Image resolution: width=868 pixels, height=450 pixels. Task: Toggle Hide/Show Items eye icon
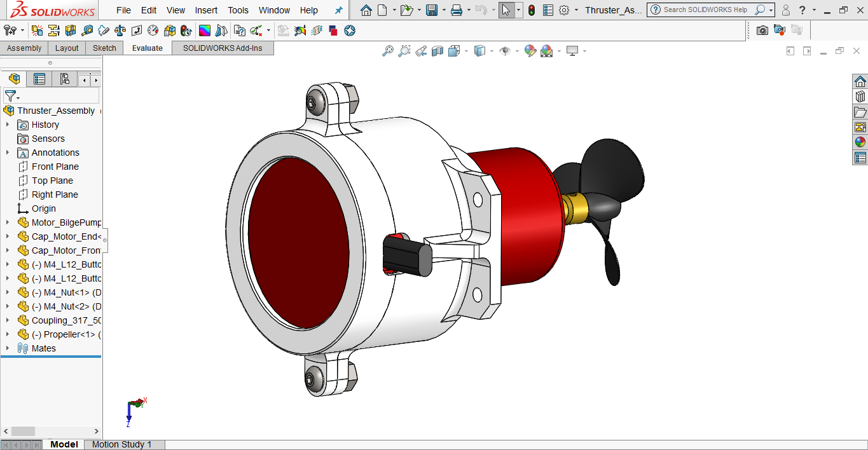point(505,51)
